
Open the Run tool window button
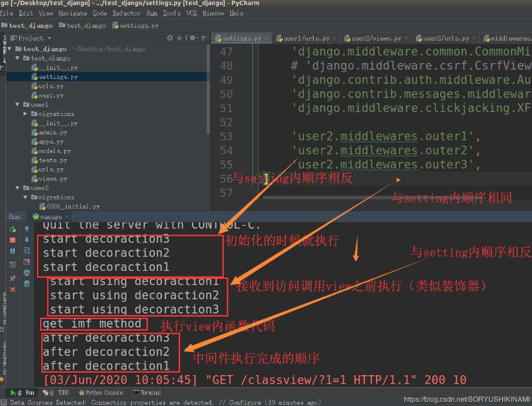(22, 393)
